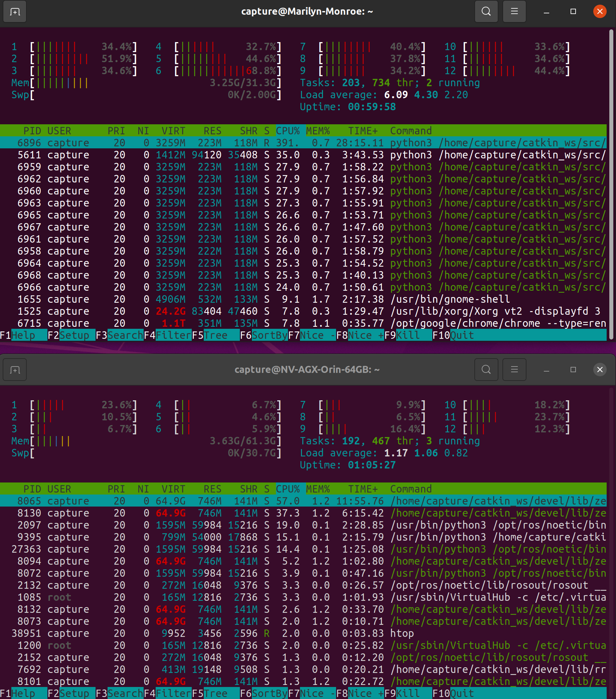Click the search icon in Marilyn-Monroe terminal header

point(486,11)
